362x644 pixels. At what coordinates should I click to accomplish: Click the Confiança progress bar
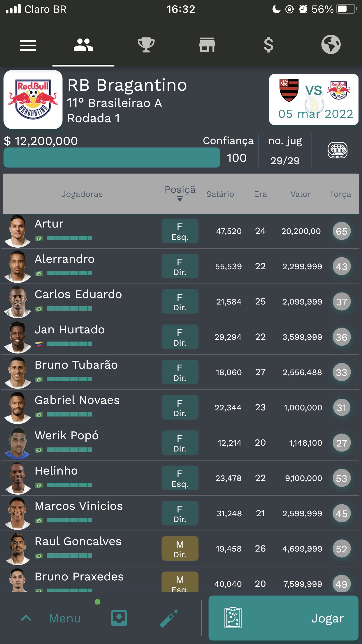coord(112,157)
